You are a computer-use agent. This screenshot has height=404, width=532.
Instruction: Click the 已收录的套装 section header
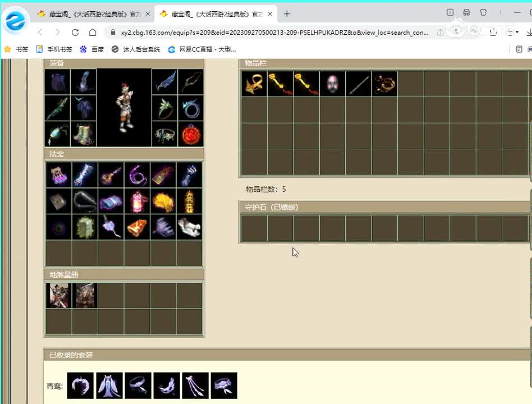(x=288, y=355)
